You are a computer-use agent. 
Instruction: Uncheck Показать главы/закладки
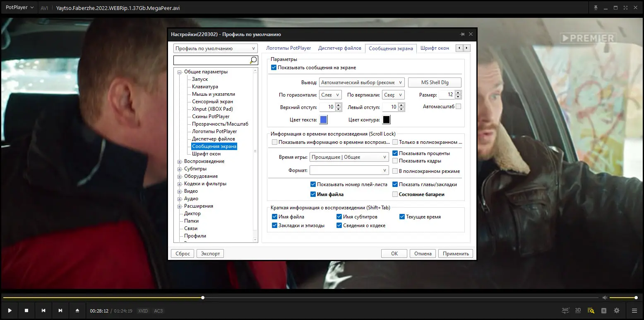pos(395,184)
